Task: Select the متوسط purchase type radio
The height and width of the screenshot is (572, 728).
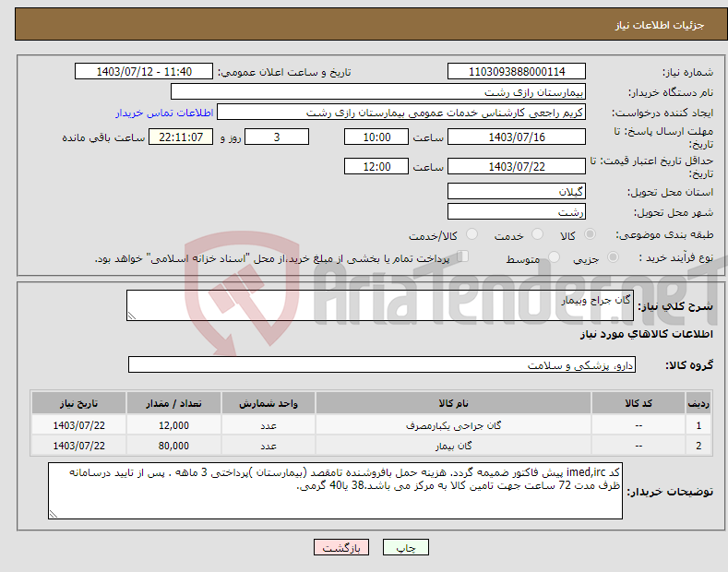Action: pos(554,256)
